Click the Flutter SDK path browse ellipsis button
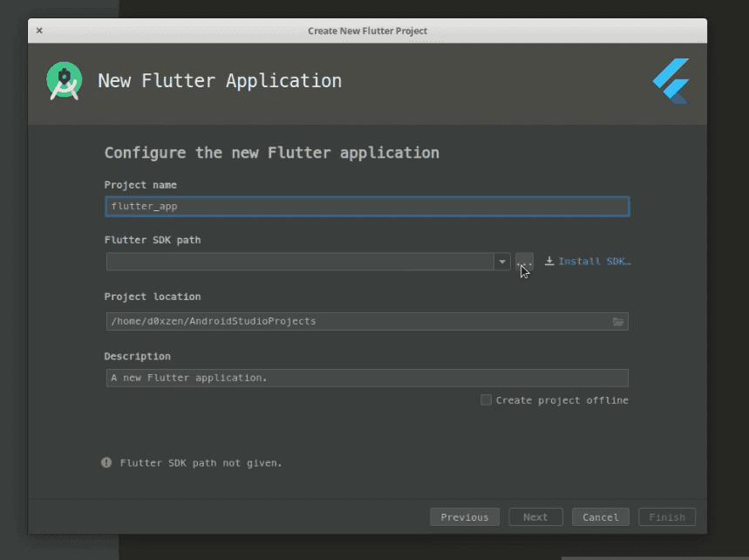 tap(524, 262)
